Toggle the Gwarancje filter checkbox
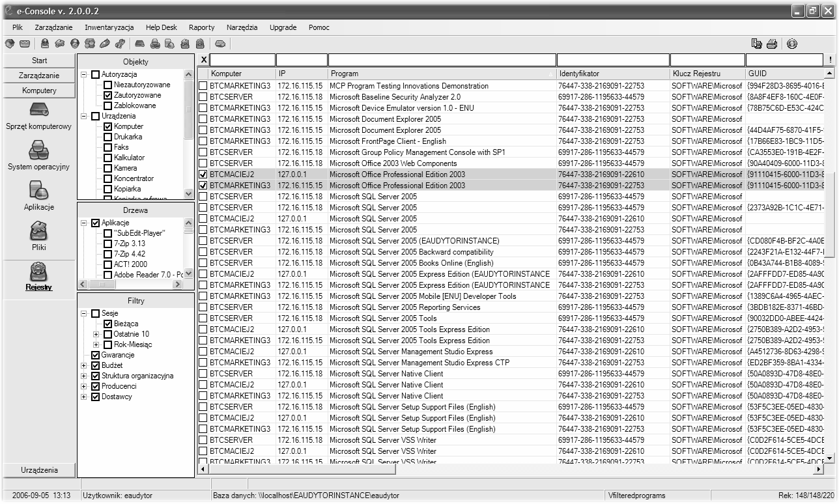839x504 pixels. (x=96, y=355)
